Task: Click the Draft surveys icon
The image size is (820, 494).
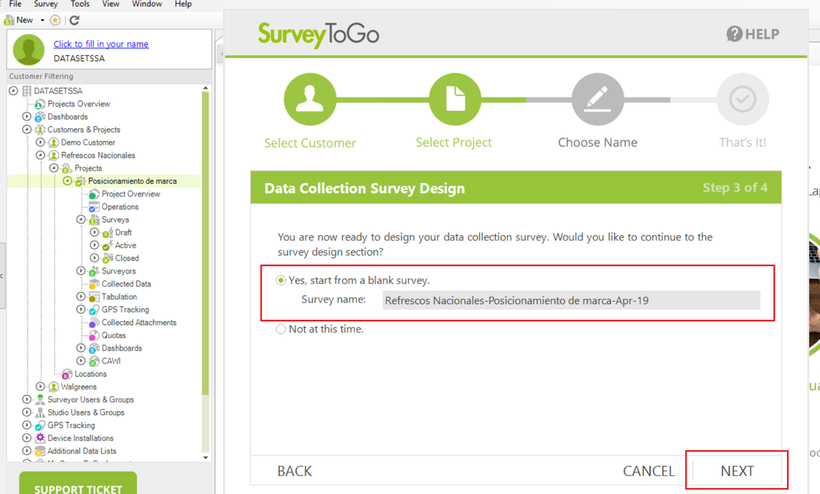Action: tap(107, 233)
